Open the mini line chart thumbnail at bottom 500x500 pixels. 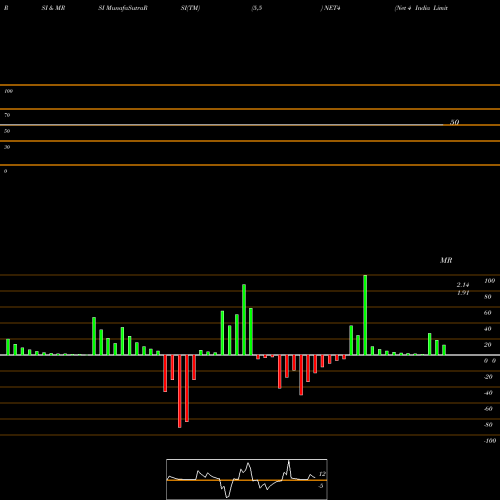[x=247, y=479]
